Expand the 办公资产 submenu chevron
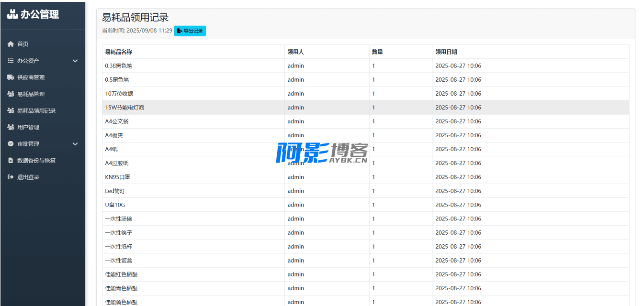The width and height of the screenshot is (644, 306). click(75, 61)
